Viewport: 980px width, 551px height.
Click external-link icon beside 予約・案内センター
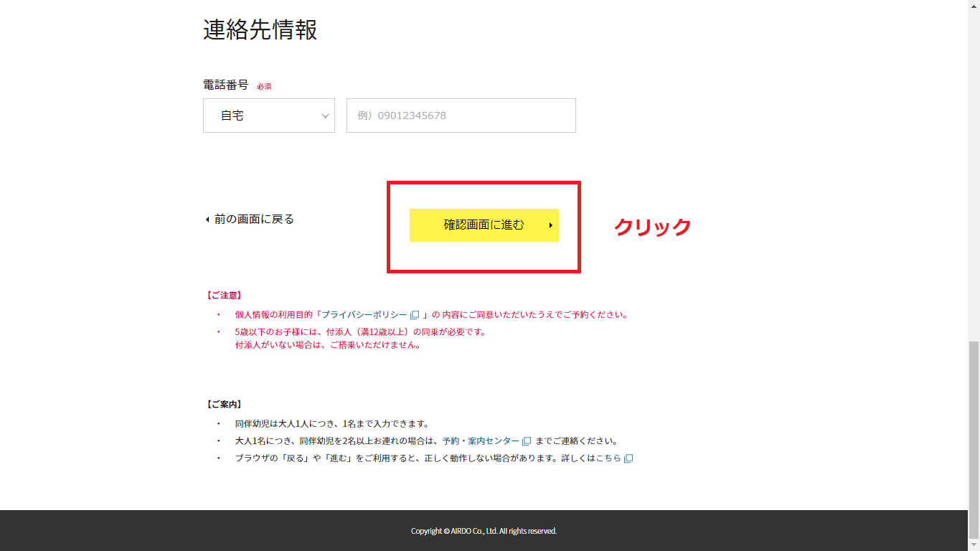[x=527, y=441]
